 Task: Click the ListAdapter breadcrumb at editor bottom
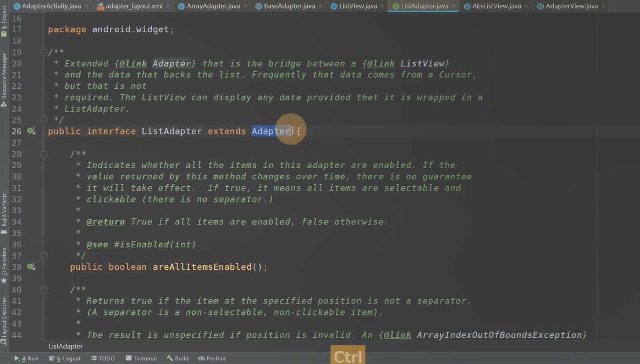[66, 346]
